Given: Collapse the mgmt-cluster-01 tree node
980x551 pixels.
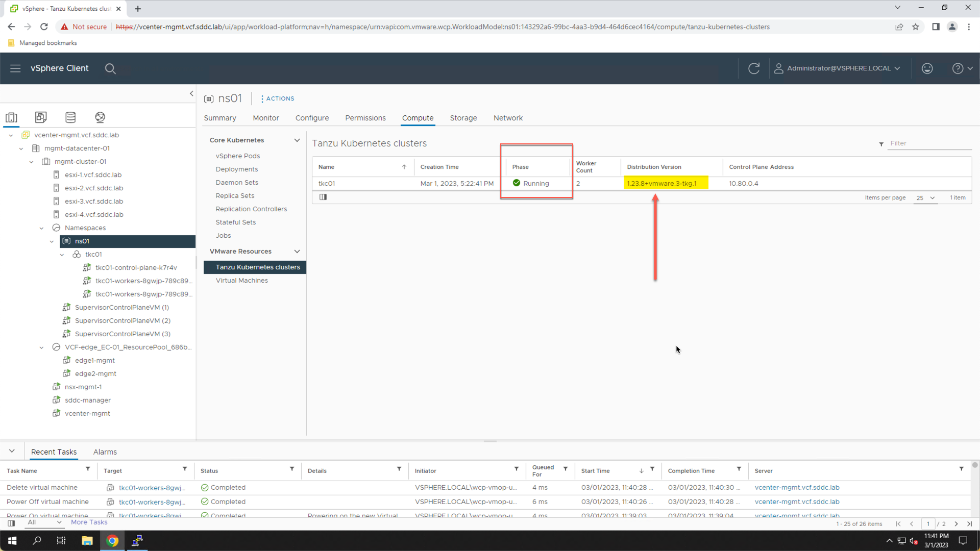Looking at the screenshot, I should [31, 162].
